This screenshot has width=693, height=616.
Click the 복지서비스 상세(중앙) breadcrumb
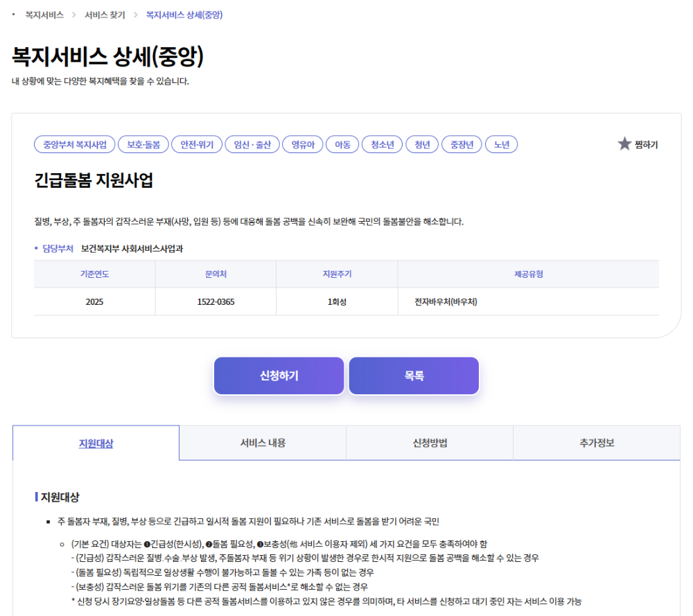tap(184, 13)
